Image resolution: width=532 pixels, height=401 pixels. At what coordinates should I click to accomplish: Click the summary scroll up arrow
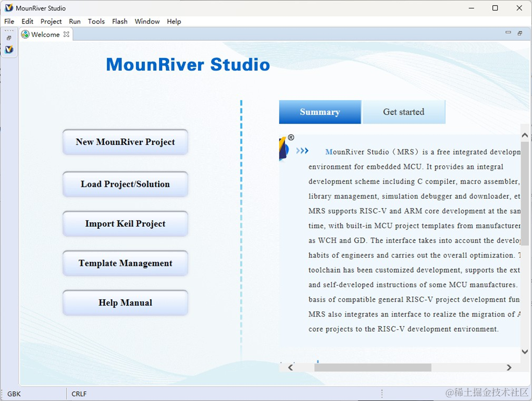click(x=525, y=135)
